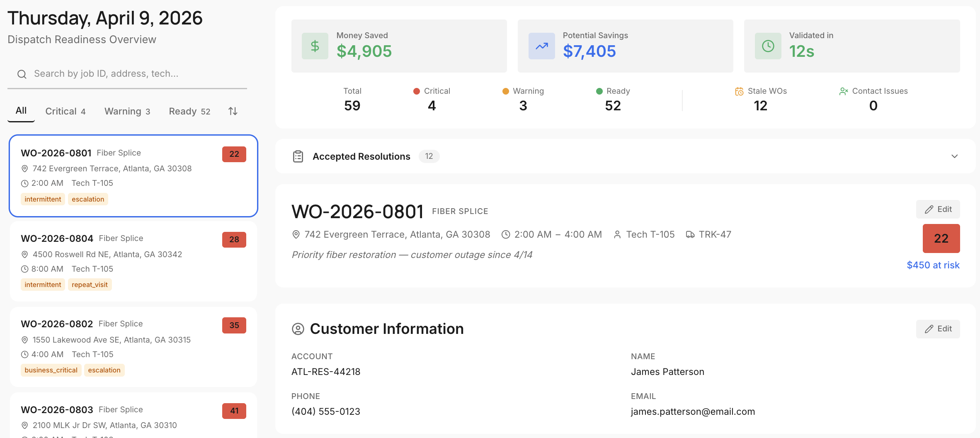This screenshot has height=438, width=980.
Task: Click the 12 count badge on Accepted Resolutions
Action: click(429, 156)
